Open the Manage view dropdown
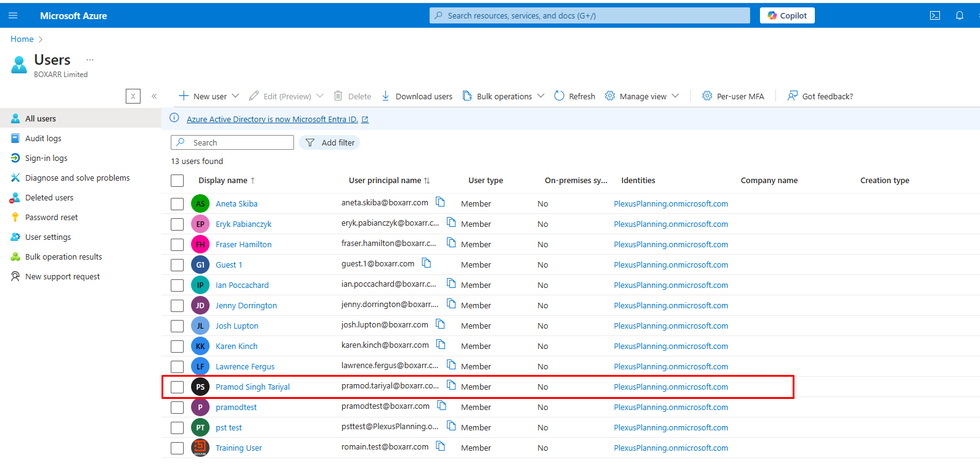The height and width of the screenshot is (476, 980). [x=676, y=96]
